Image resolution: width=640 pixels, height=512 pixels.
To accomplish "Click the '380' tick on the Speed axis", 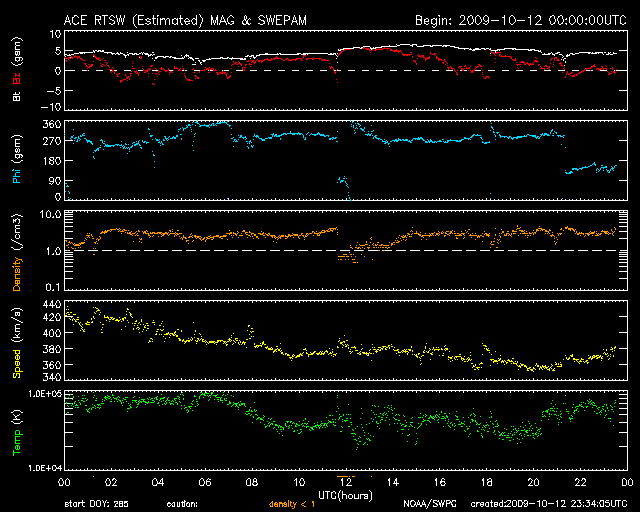I will (x=52, y=349).
